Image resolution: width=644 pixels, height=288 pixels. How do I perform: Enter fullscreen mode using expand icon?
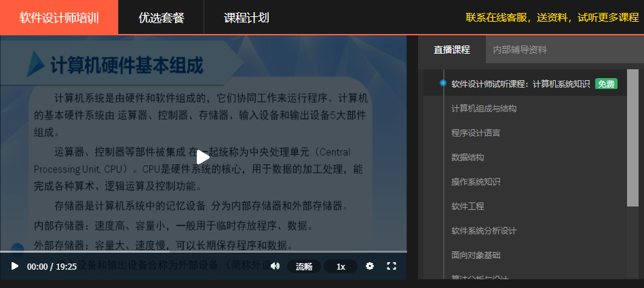[x=392, y=266]
